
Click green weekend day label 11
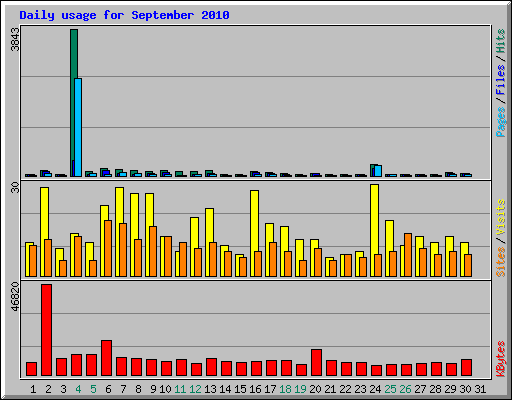(x=180, y=389)
